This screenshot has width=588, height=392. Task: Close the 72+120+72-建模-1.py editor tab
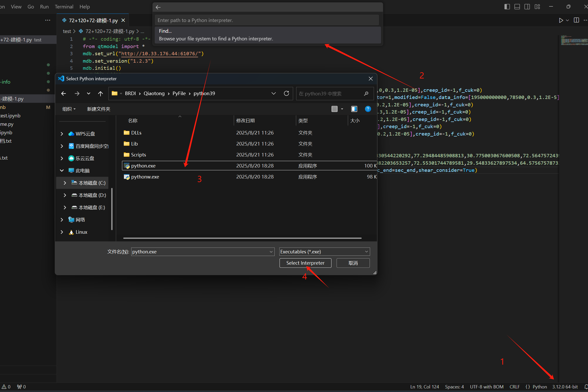[123, 20]
